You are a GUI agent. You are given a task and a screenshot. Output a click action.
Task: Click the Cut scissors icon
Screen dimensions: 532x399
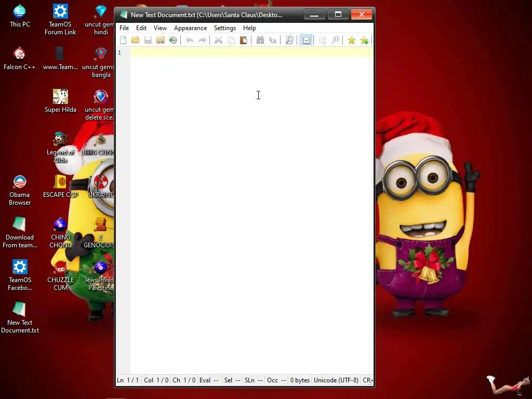219,40
